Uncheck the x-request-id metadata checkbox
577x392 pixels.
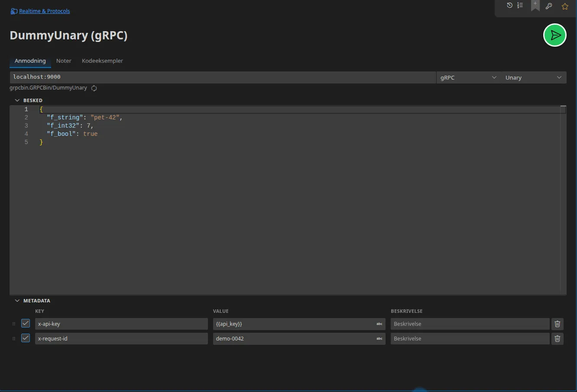coord(26,338)
